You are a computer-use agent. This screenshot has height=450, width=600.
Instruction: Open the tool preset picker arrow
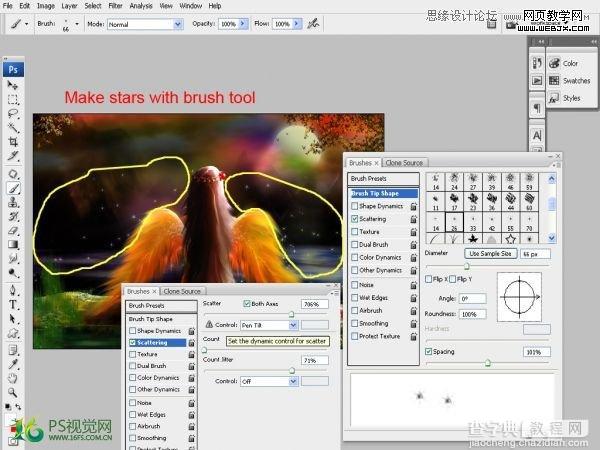pyautogui.click(x=26, y=24)
